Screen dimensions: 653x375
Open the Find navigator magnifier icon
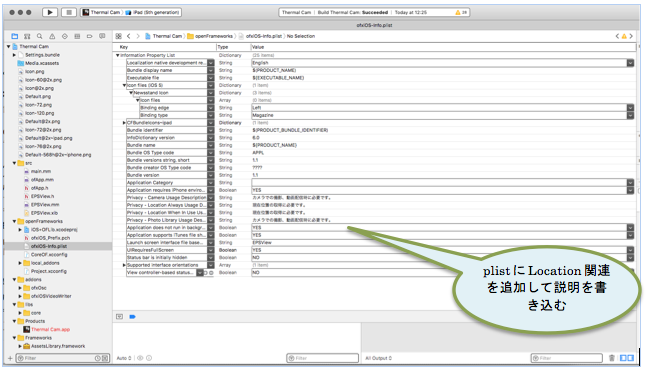tap(40, 36)
